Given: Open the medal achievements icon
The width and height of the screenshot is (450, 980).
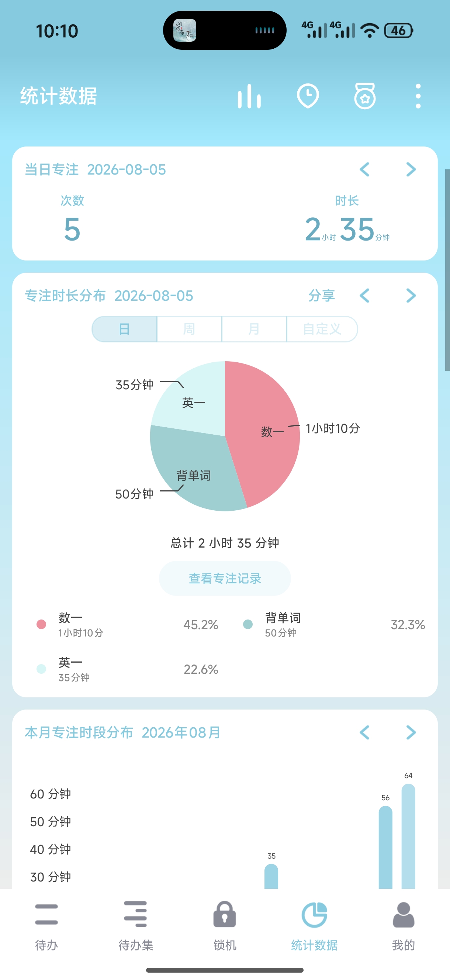Looking at the screenshot, I should (x=365, y=96).
